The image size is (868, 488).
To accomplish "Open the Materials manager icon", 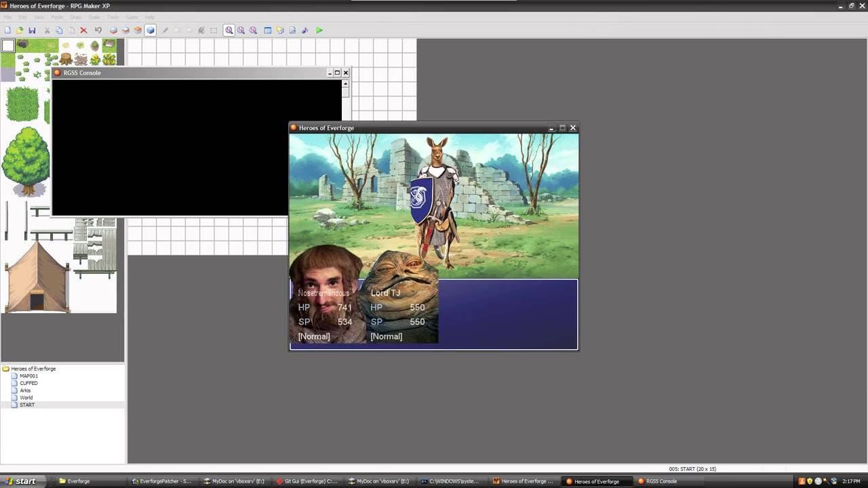I will (280, 30).
